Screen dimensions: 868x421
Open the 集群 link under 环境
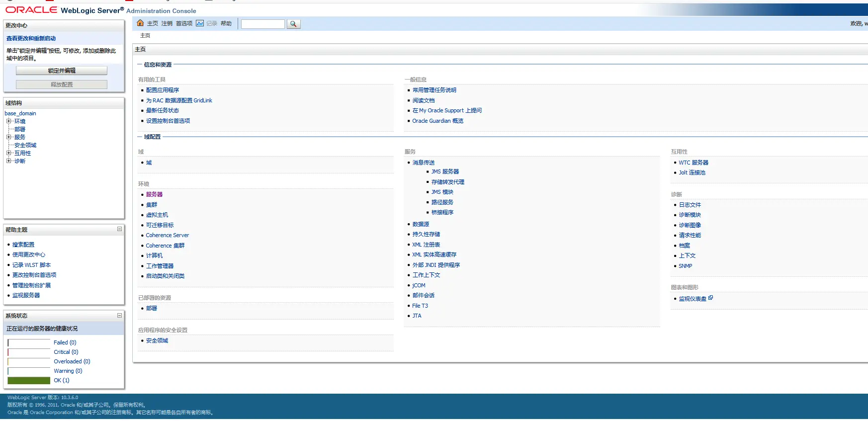[152, 205]
